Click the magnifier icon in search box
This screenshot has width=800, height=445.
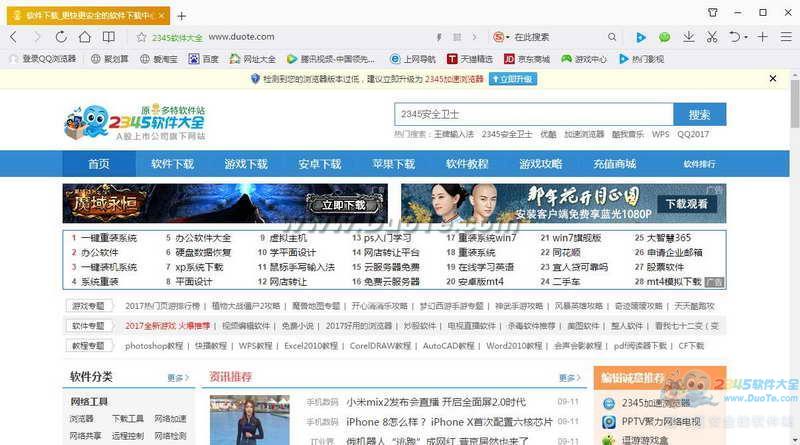tap(612, 37)
